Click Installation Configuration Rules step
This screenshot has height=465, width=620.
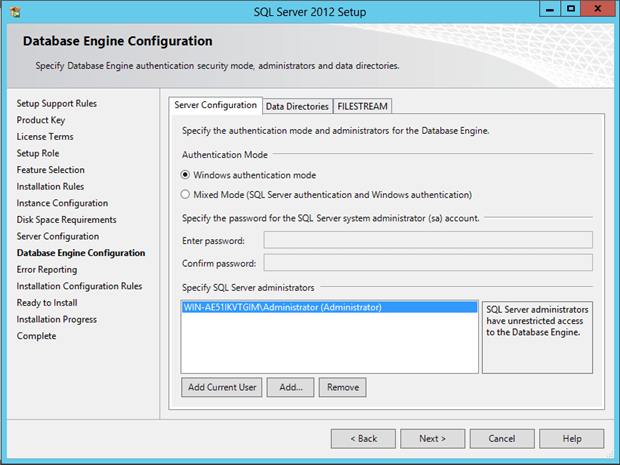click(79, 286)
